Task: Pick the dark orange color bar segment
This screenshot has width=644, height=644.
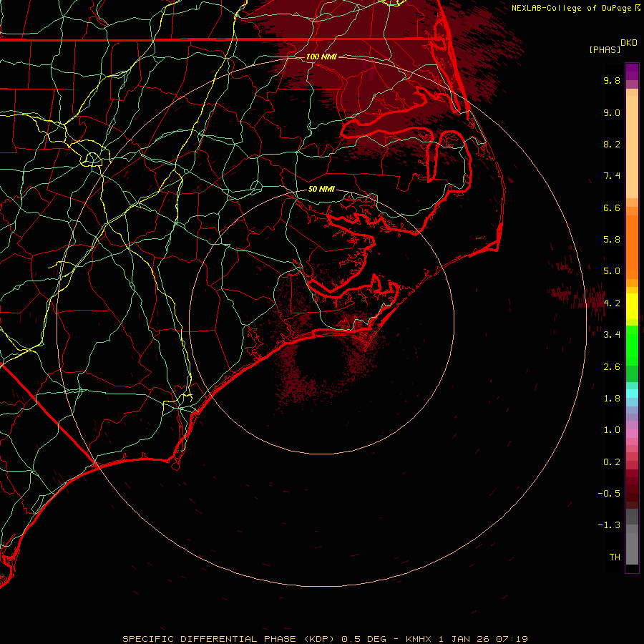Action: click(x=632, y=247)
